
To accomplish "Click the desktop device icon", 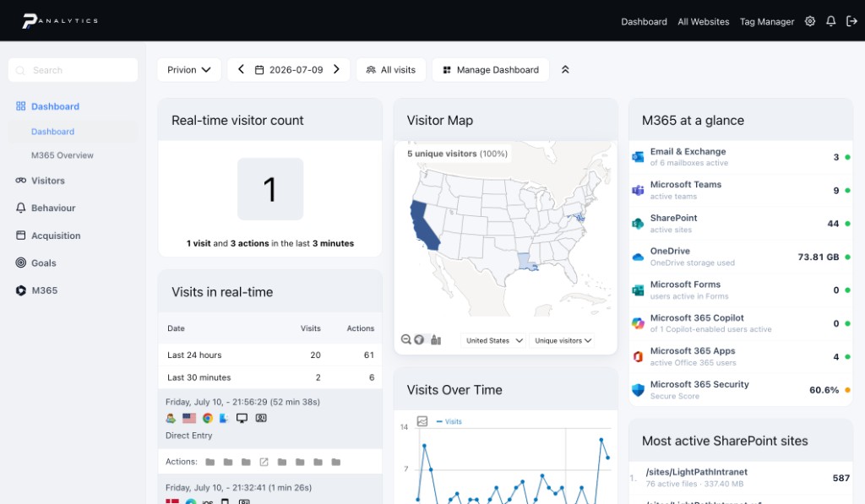I will click(x=242, y=418).
